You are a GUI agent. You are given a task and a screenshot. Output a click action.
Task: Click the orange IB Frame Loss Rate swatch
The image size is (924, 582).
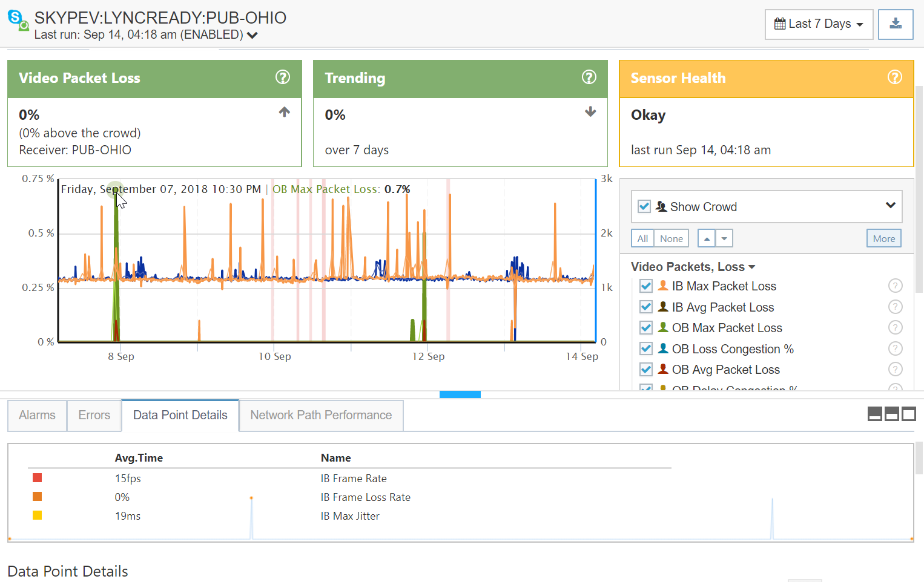38,497
